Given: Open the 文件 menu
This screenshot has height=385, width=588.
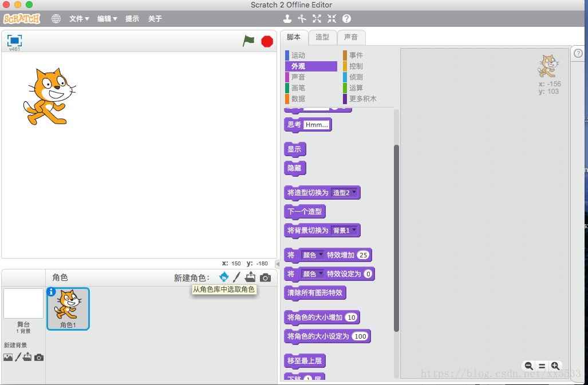Looking at the screenshot, I should (x=79, y=18).
